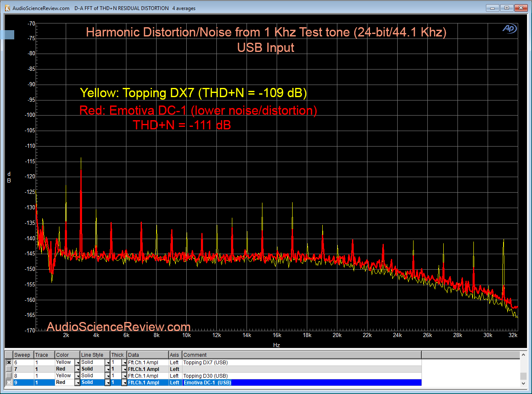Open Line Style dropdown for sweep 9

108,383
